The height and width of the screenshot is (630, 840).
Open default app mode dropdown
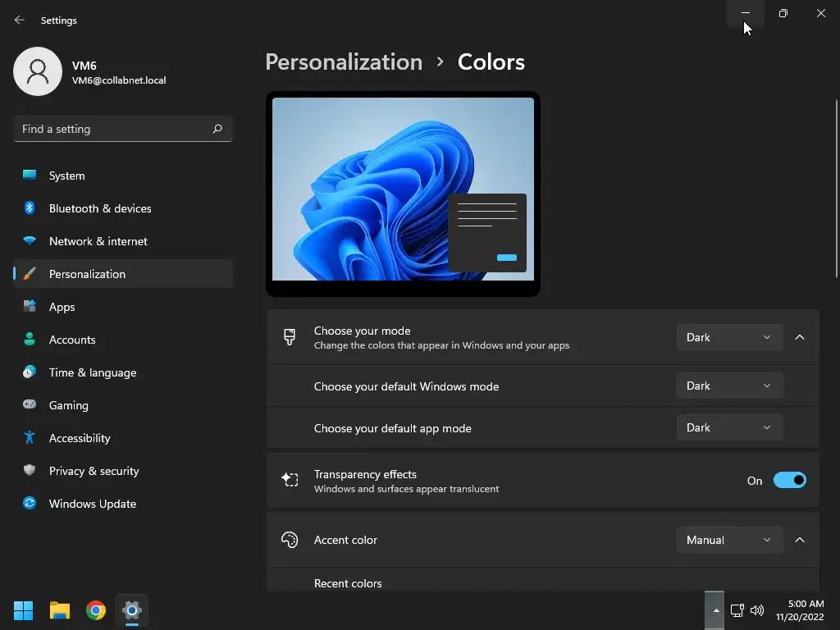(729, 427)
